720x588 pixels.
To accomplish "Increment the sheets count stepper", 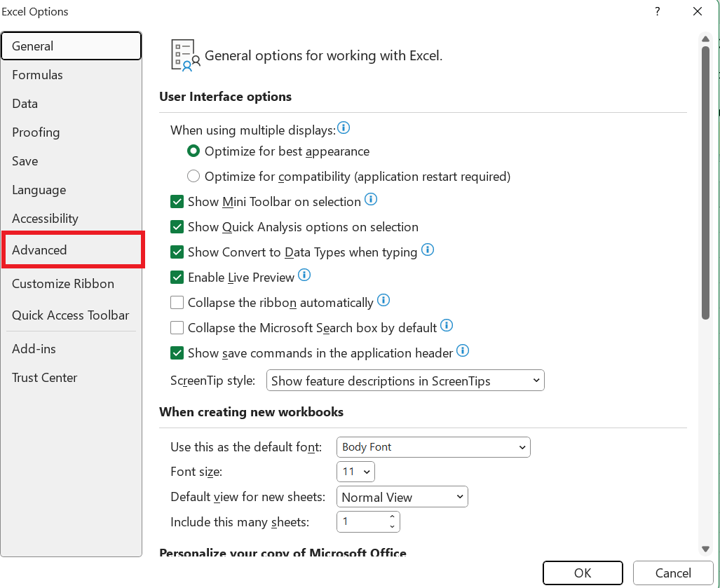I will pyautogui.click(x=392, y=517).
